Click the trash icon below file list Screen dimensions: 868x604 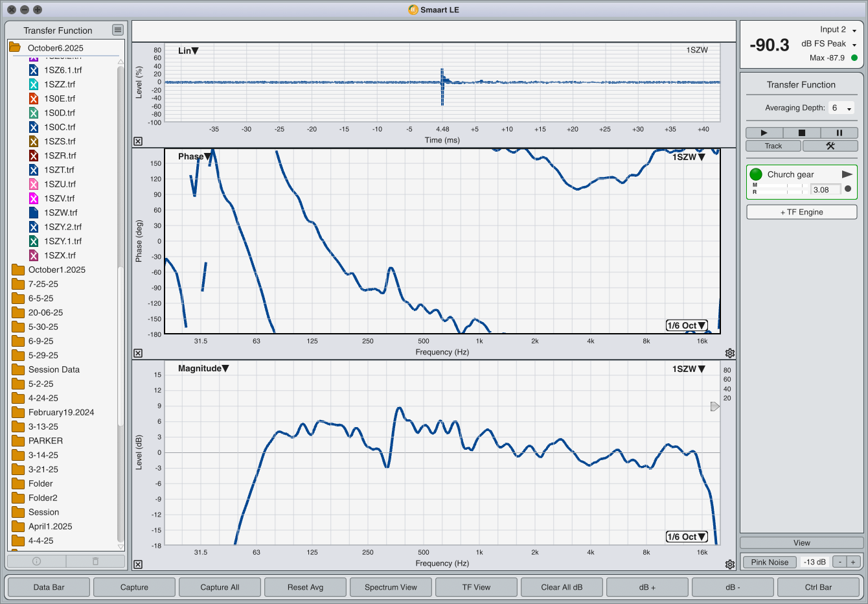95,561
